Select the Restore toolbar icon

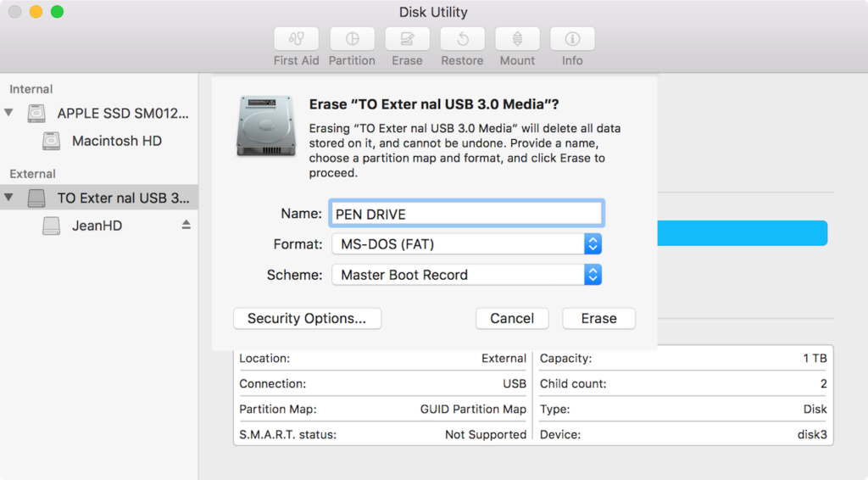[462, 39]
